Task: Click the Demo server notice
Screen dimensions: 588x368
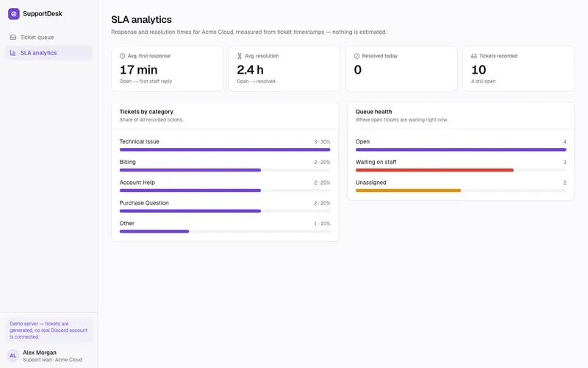Action: (49, 330)
